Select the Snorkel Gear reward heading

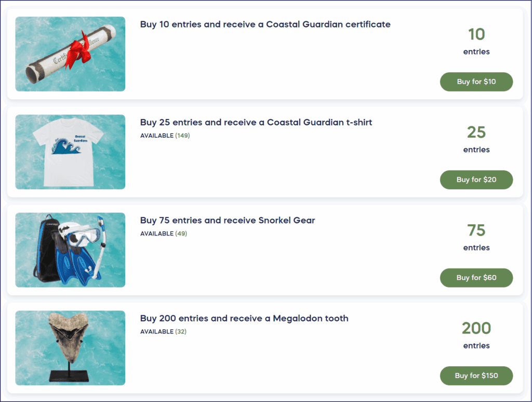point(228,221)
